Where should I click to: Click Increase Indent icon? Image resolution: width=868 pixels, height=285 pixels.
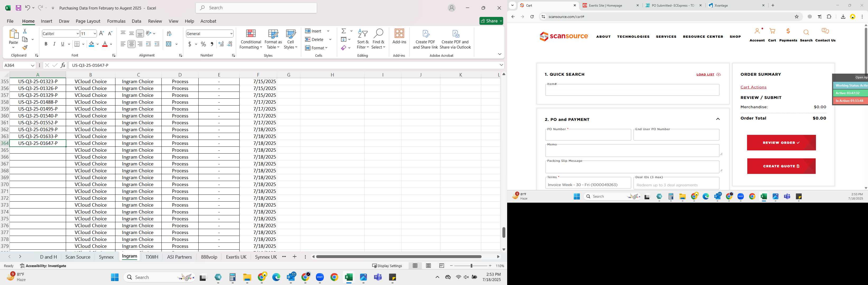[157, 44]
